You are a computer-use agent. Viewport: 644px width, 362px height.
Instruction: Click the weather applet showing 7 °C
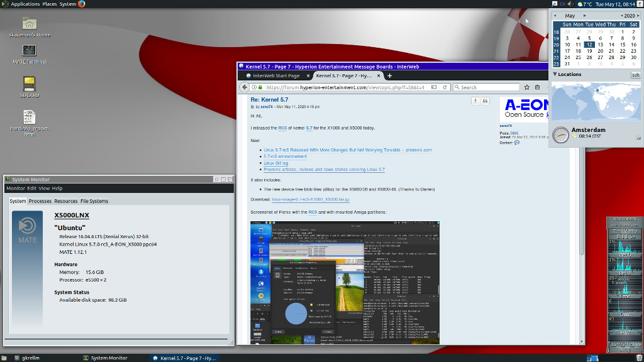[x=585, y=4]
